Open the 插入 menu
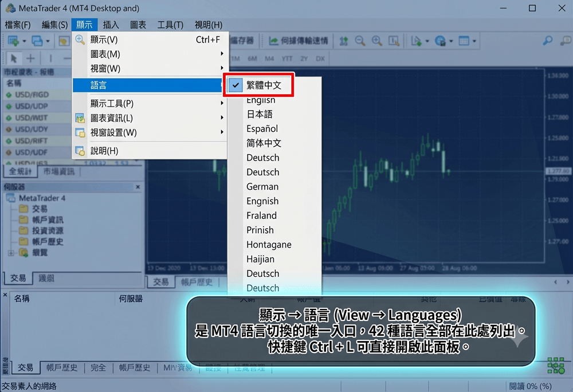 [x=111, y=25]
